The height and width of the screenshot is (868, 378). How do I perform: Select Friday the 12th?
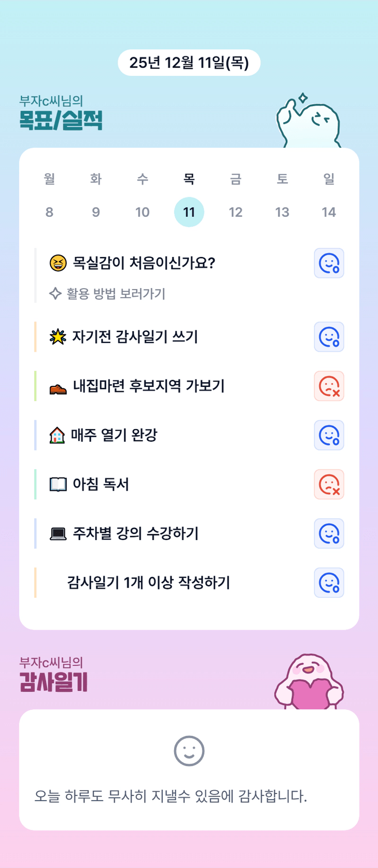[235, 212]
